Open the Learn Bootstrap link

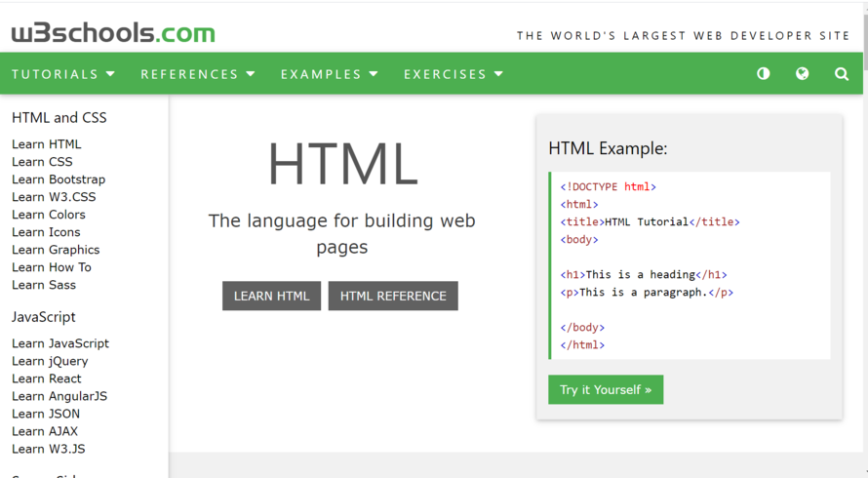click(59, 179)
